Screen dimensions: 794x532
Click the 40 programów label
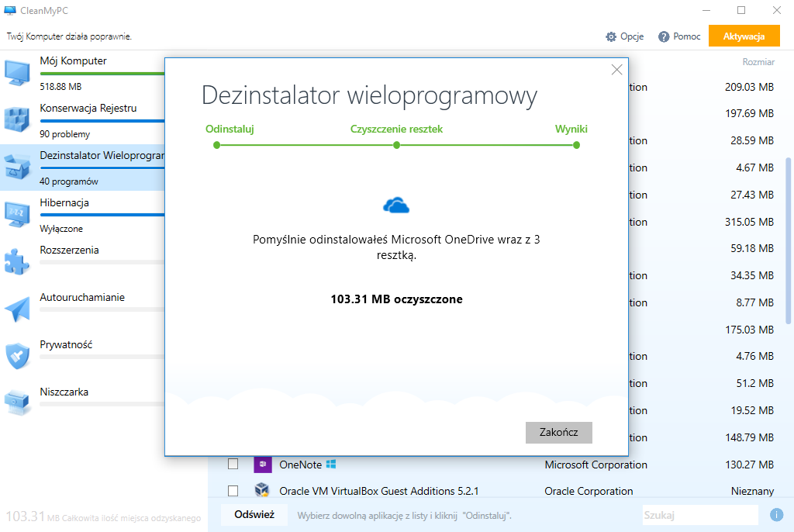coord(69,181)
